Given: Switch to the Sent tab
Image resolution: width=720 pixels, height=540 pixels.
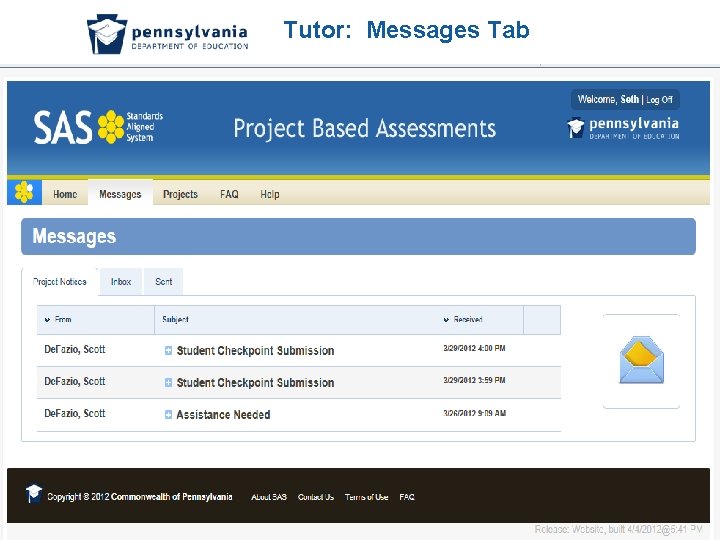Looking at the screenshot, I should point(163,281).
